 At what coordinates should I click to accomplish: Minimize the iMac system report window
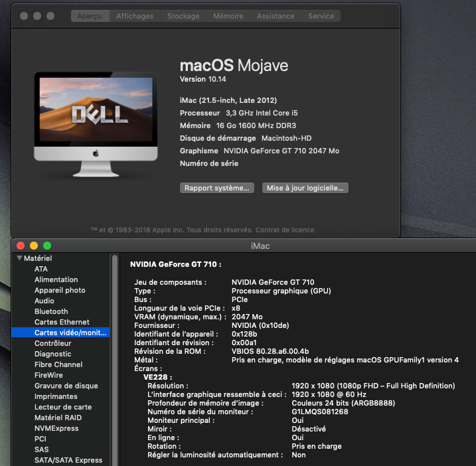click(34, 246)
